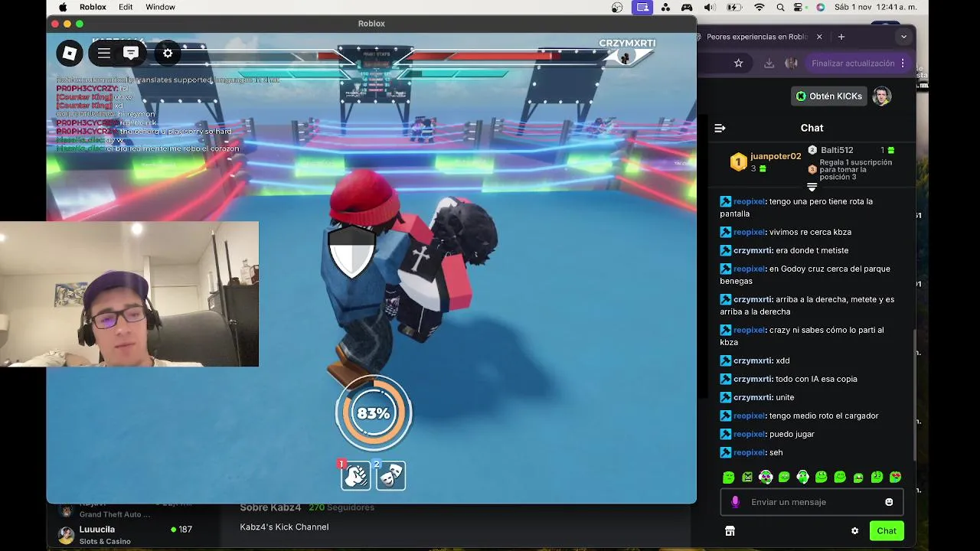Screen dimensions: 980x551
Task: Bookmark this page with the star icon
Action: click(738, 64)
